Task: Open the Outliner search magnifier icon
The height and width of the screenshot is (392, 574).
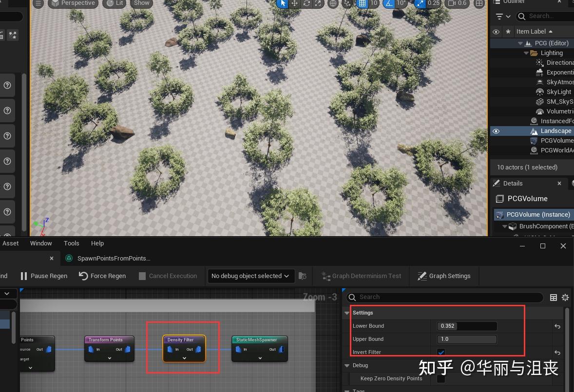Action: 521,16
